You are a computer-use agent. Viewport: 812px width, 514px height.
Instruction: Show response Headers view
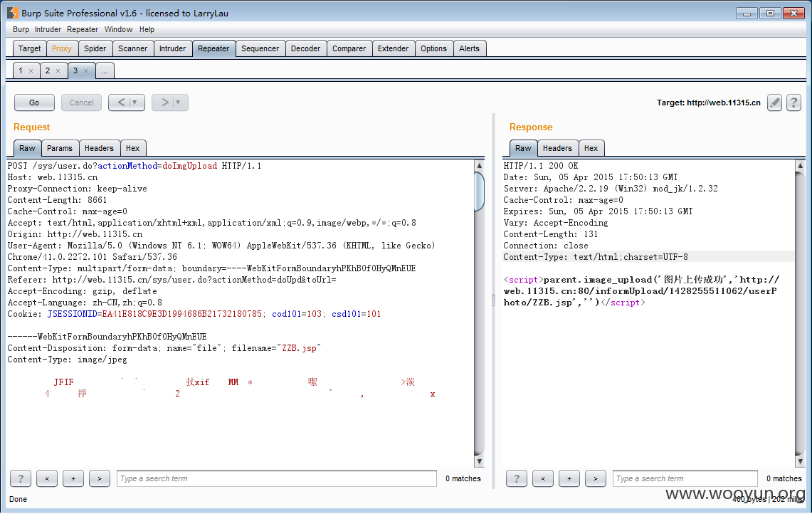[557, 148]
